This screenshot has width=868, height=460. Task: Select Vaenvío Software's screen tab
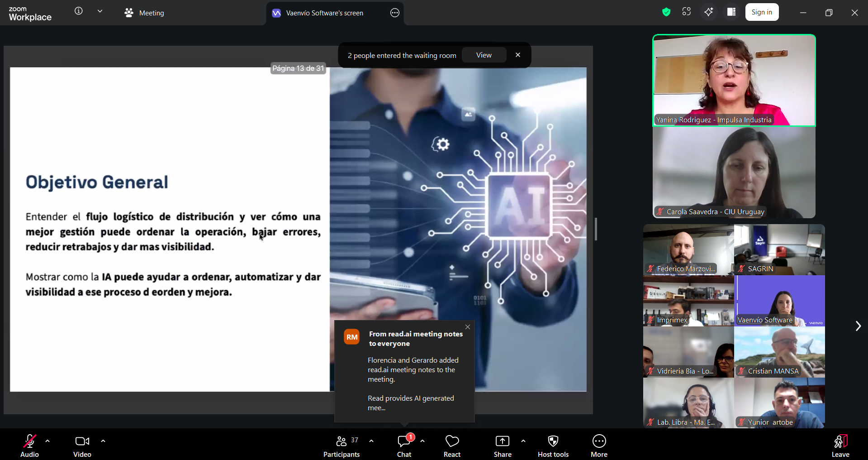[324, 13]
